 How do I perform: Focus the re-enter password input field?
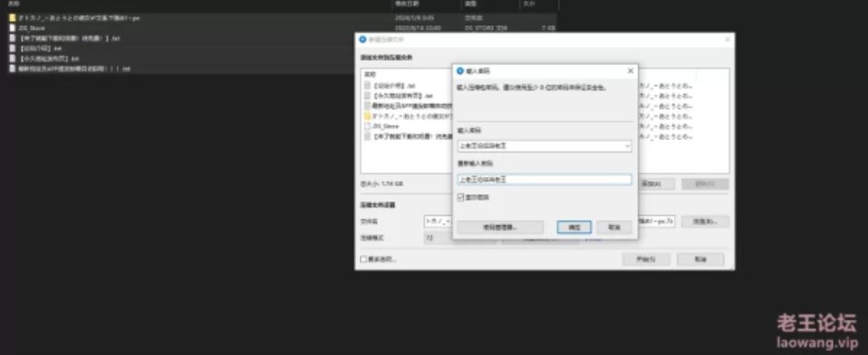(x=544, y=180)
